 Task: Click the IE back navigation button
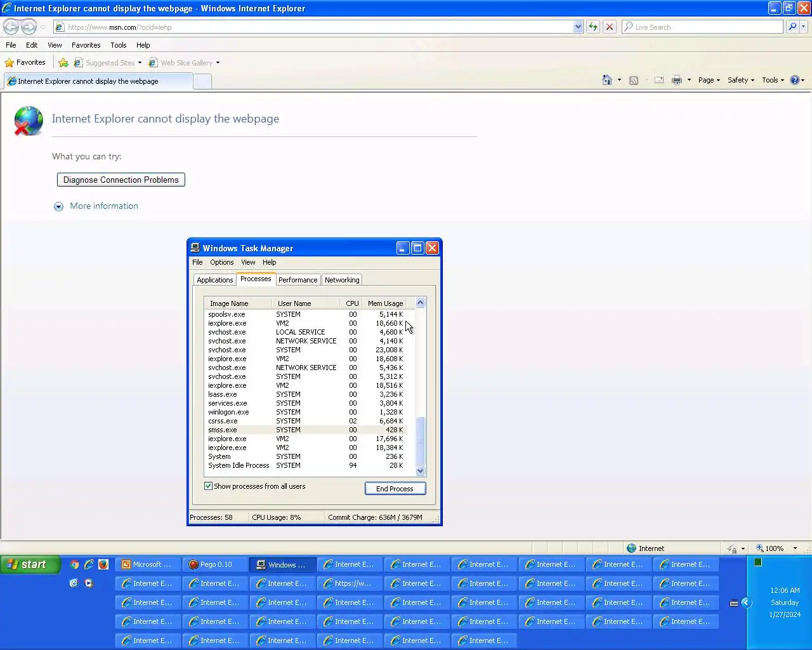tap(11, 27)
